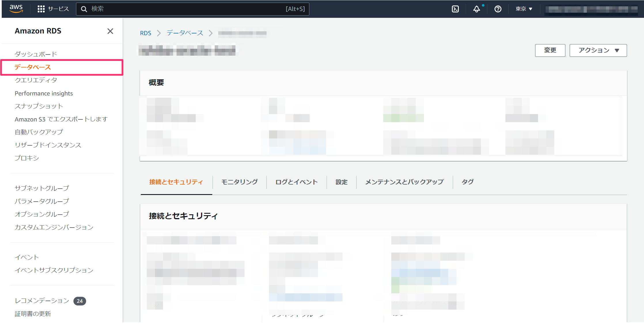
Task: Click the help question mark icon
Action: pos(498,9)
